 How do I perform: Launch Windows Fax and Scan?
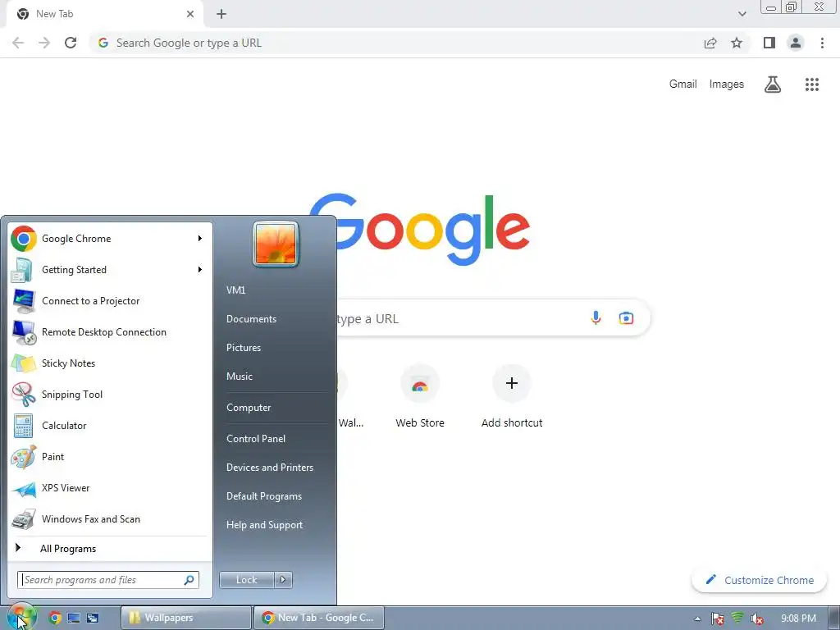(107, 519)
